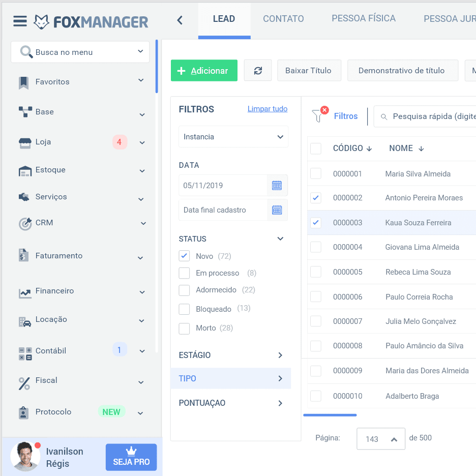Open calendar for Data final cadastro

click(x=277, y=210)
